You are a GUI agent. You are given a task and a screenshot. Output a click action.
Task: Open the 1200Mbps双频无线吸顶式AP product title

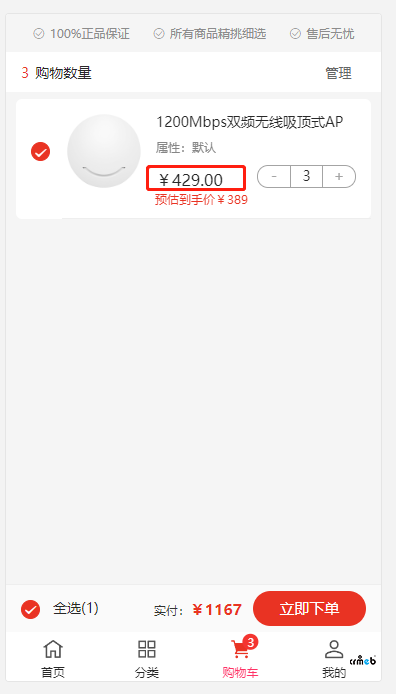tap(250, 122)
